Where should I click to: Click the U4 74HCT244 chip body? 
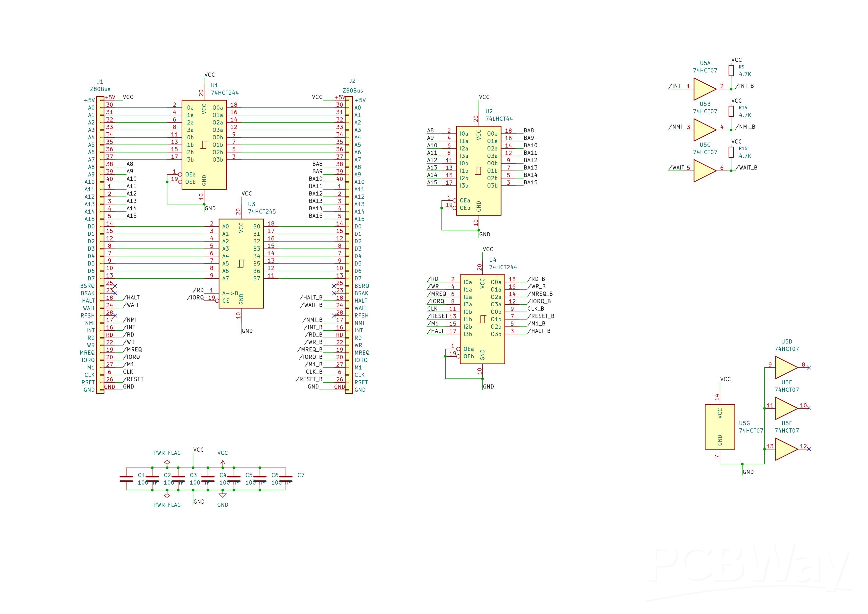[x=482, y=319]
